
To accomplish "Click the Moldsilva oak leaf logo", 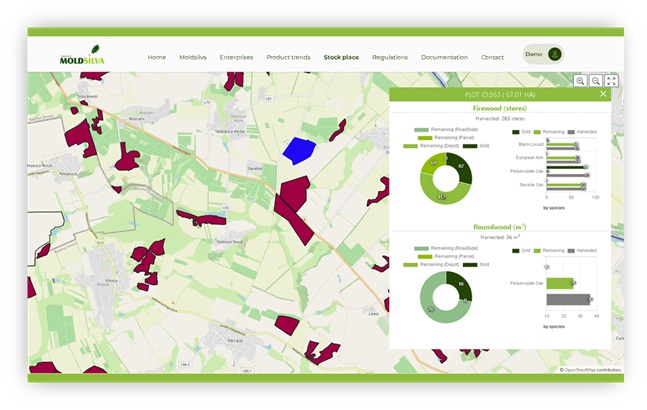I will tap(82, 55).
